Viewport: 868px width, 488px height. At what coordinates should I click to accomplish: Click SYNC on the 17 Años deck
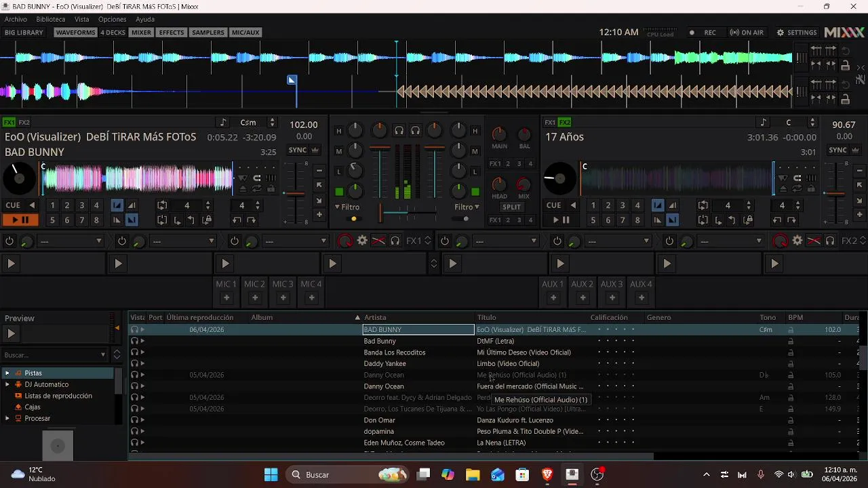tap(838, 150)
